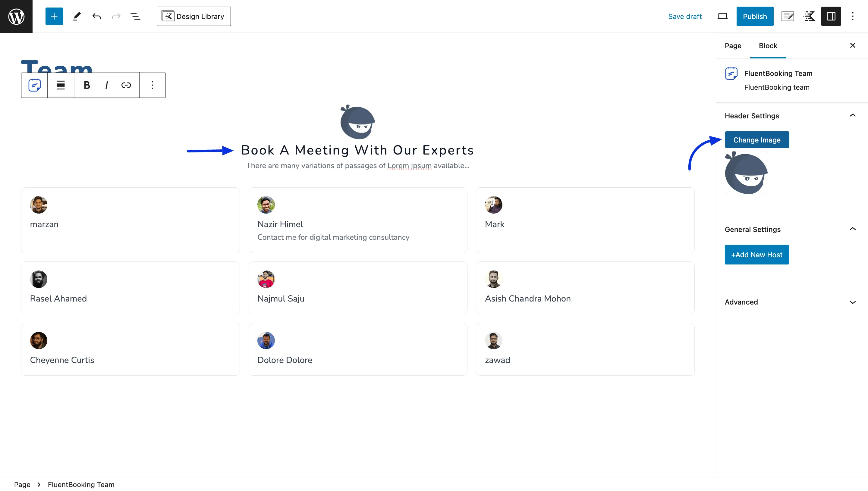Edit the Lorem Ipsum description text

pos(357,166)
